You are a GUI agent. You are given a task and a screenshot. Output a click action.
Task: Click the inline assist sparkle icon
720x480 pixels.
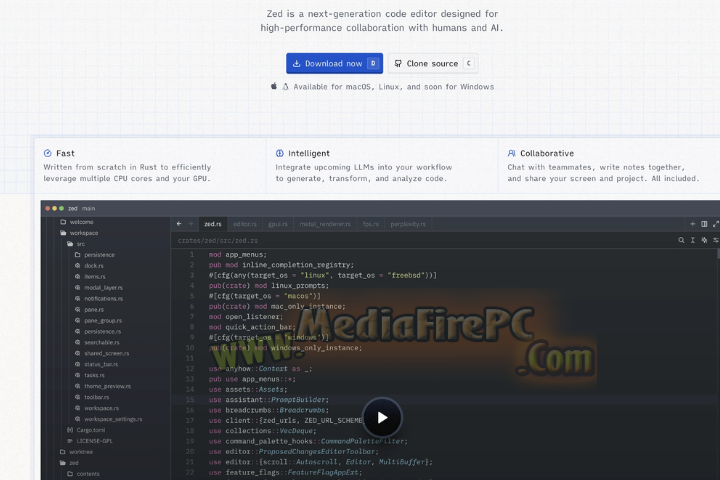(x=704, y=240)
